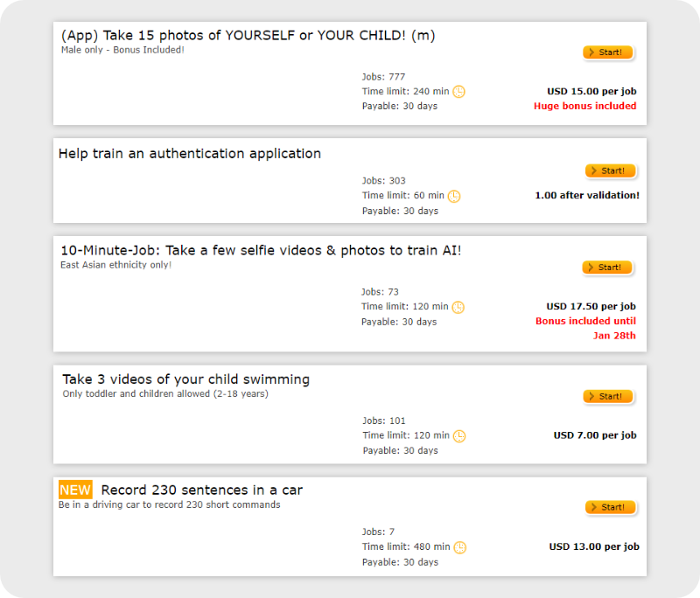The height and width of the screenshot is (598, 700).
Task: Click the clock icon beside 240 min limit
Action: 458,92
